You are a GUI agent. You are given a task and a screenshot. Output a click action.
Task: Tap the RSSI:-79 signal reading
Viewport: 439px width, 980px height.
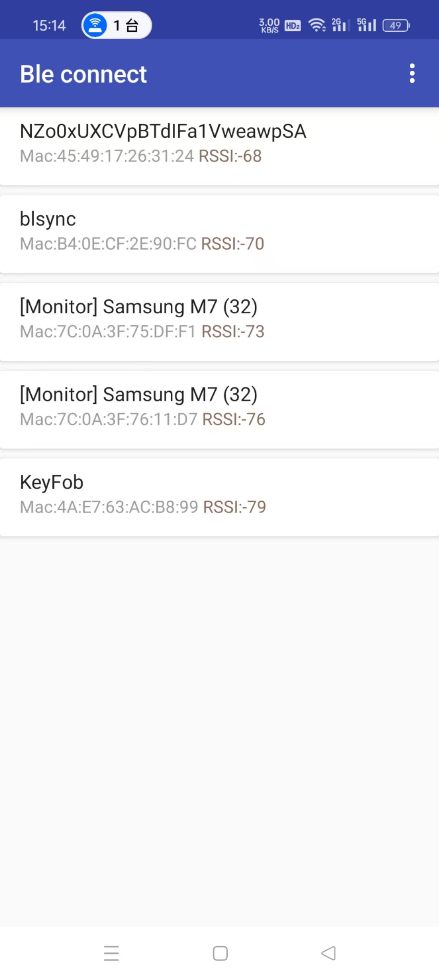pos(235,507)
